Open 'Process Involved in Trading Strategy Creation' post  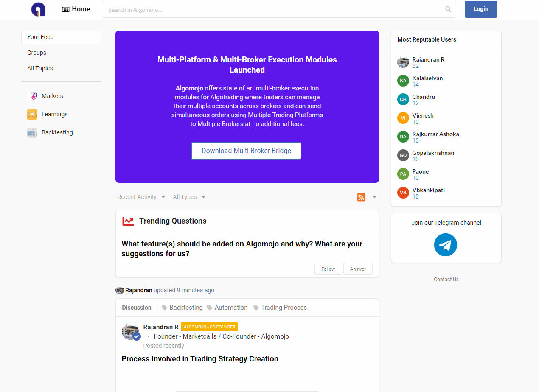(200, 359)
